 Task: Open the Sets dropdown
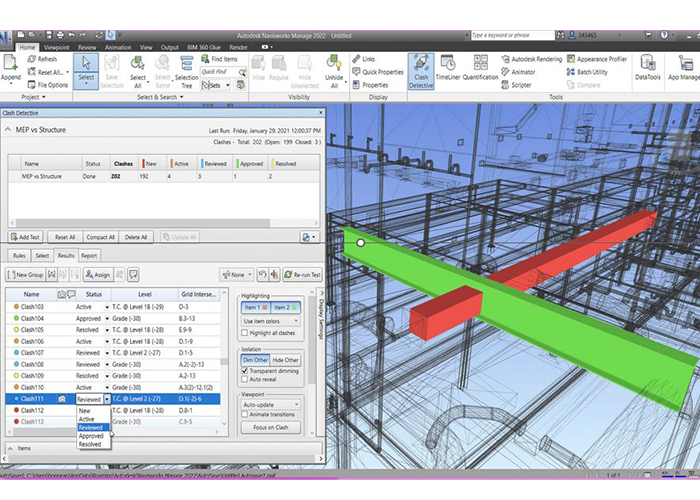(216, 85)
